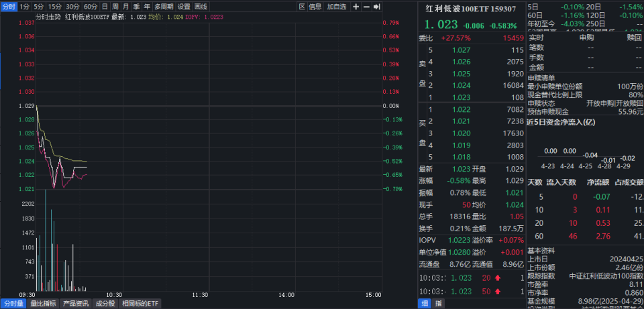Select the 指 tab at bottom right

point(438,304)
